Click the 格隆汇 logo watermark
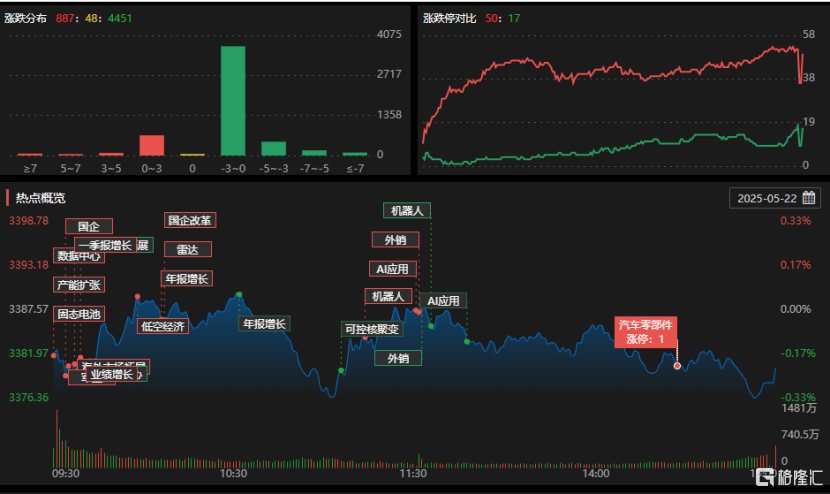The image size is (830, 494). coord(788,478)
